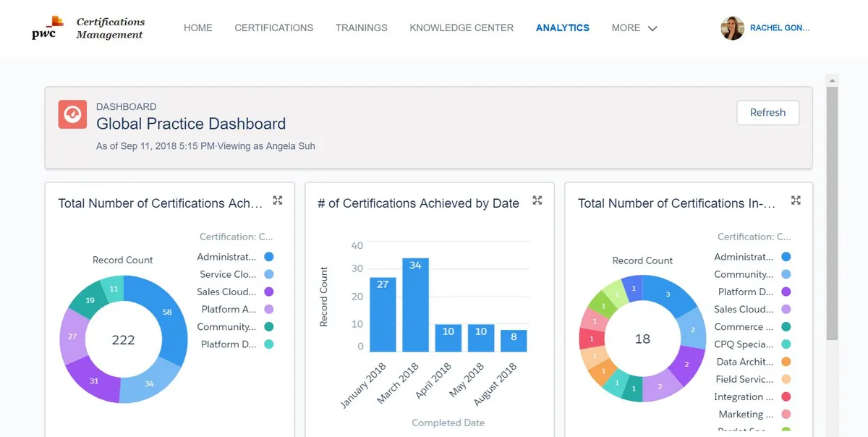Click the March 2018 bar showing 34
This screenshot has height=437, width=868.
[x=415, y=305]
